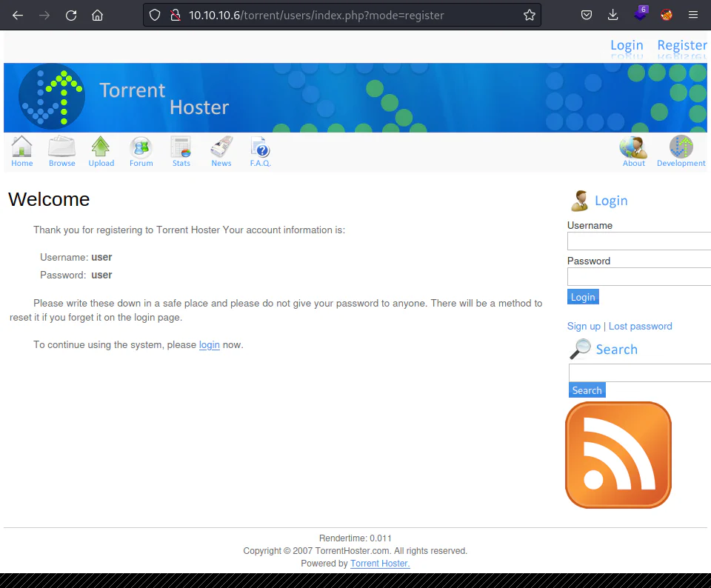This screenshot has height=588, width=711.
Task: Open the browser hamburger menu
Action: point(693,16)
